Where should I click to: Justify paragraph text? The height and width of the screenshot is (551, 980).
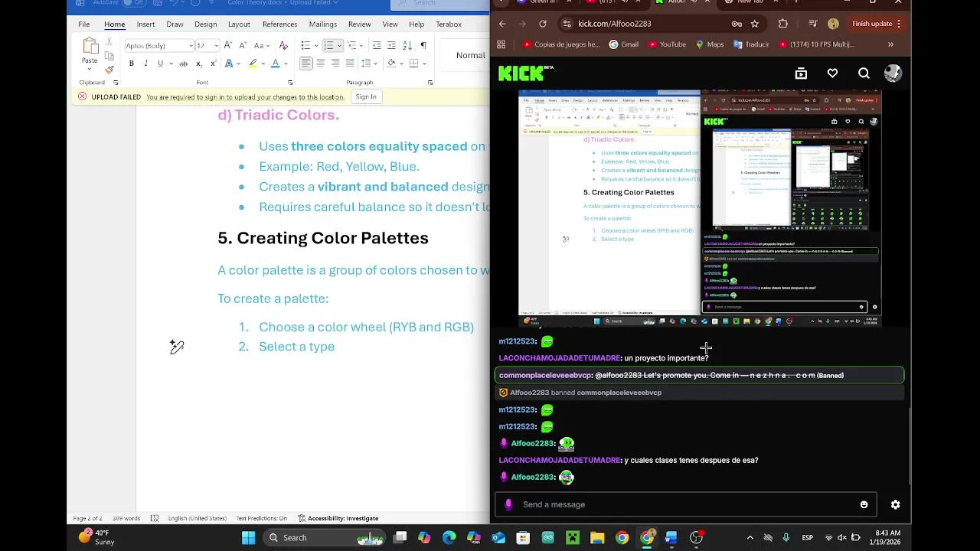(350, 64)
